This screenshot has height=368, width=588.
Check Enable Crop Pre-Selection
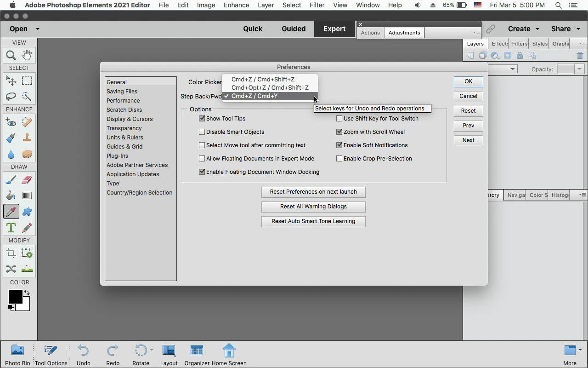point(339,158)
